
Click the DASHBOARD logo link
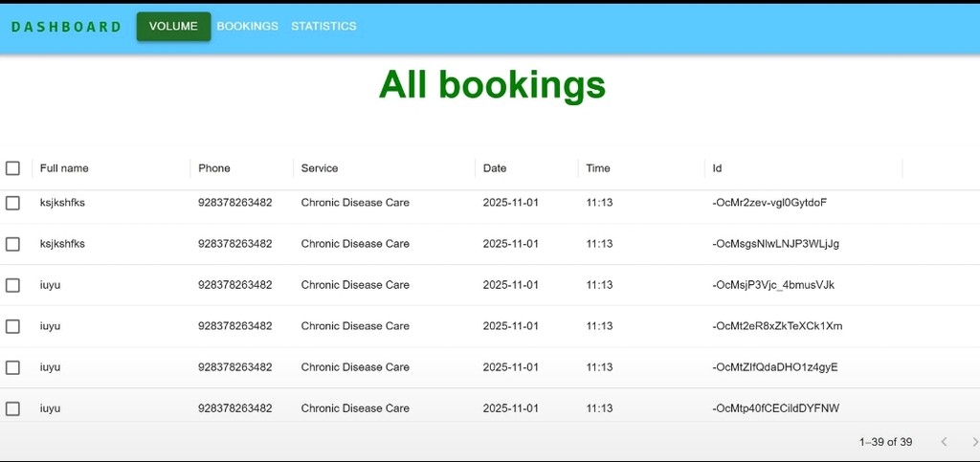point(66,27)
